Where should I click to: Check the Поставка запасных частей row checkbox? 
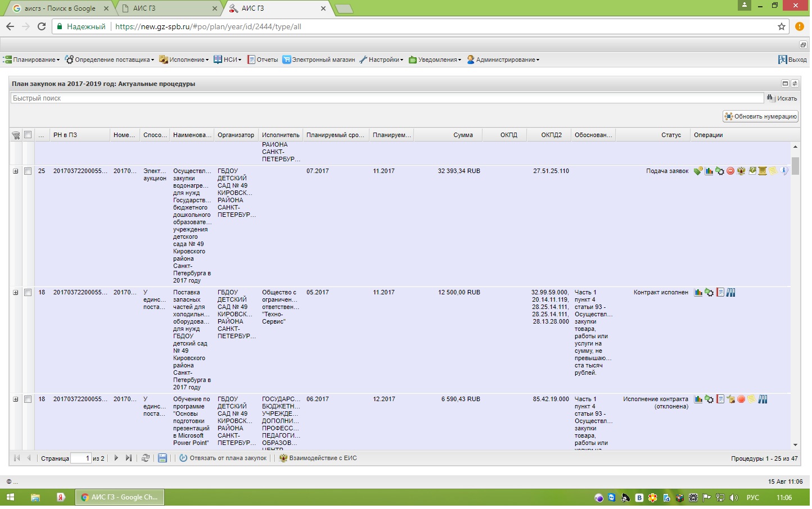coord(28,293)
